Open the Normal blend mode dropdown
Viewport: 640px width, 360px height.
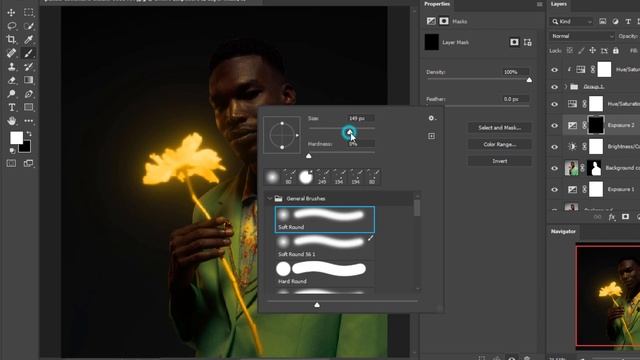point(582,36)
